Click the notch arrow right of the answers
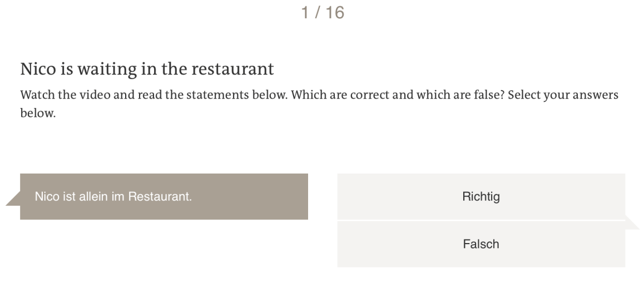 (632, 223)
